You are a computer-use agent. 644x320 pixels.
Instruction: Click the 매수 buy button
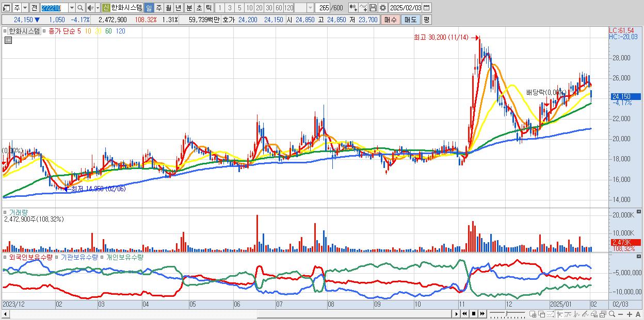click(x=391, y=20)
